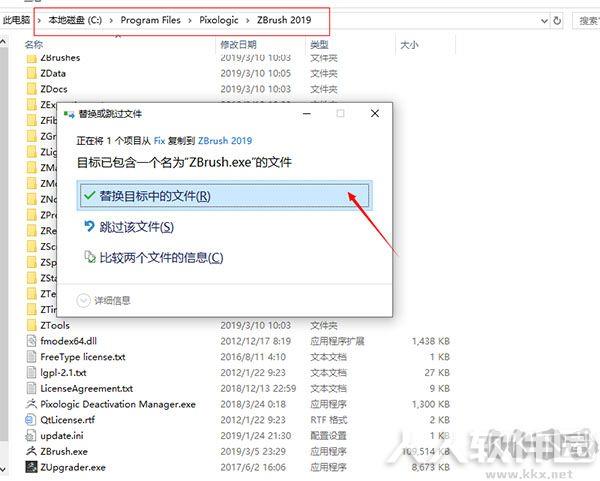Click the copy dialog title icon
This screenshot has width=600, height=481.
(x=69, y=114)
